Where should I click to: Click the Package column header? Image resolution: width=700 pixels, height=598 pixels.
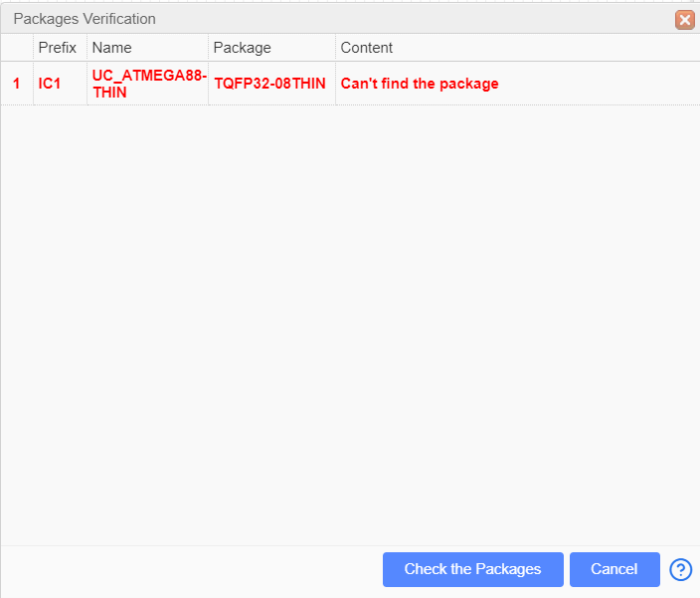243,48
